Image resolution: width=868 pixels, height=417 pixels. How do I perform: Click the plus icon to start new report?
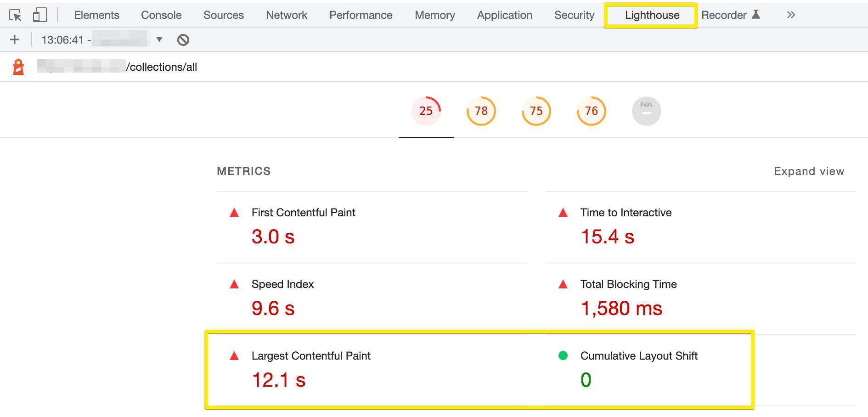(14, 39)
